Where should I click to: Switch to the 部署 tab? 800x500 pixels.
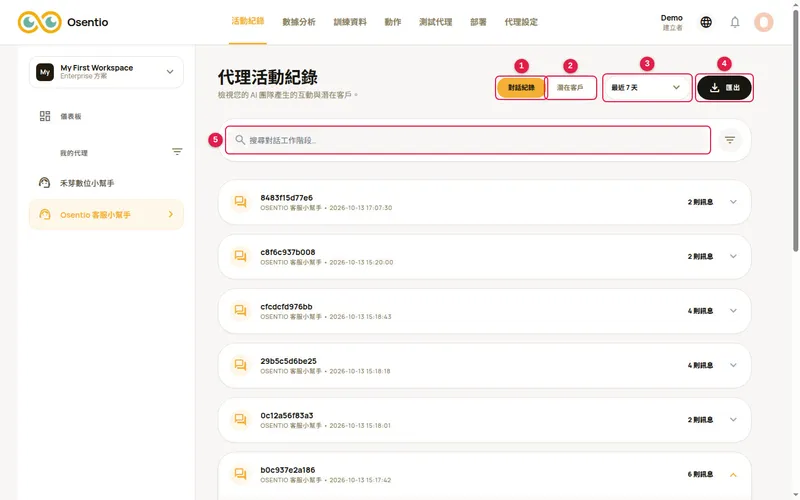tap(478, 22)
